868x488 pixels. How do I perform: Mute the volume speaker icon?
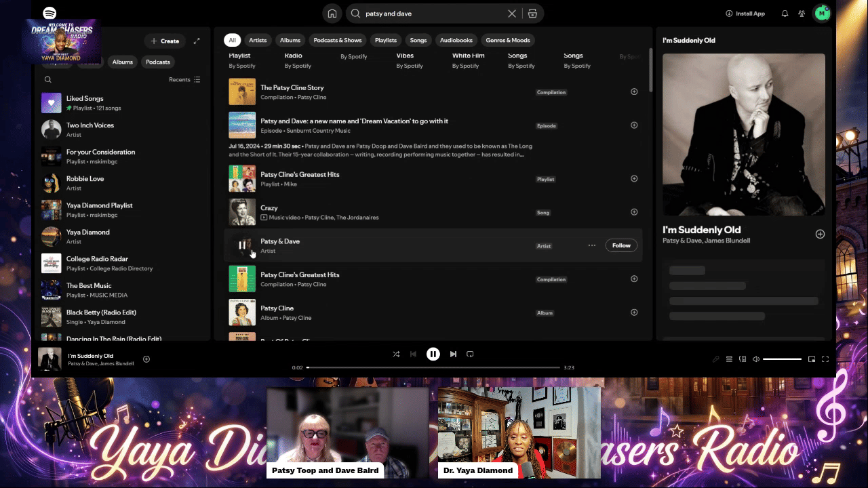coord(756,359)
